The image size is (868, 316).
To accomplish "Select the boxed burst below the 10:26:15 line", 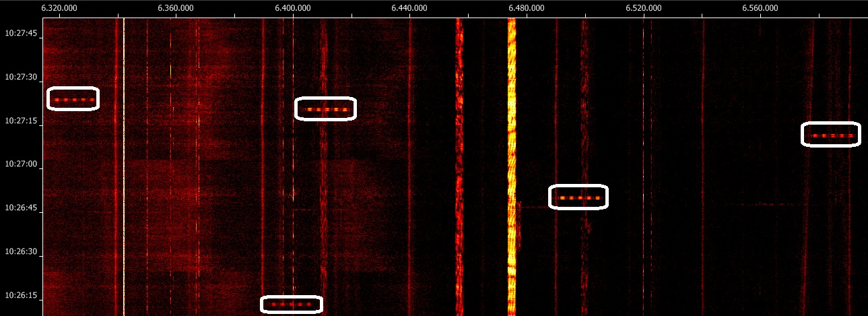I will point(291,305).
